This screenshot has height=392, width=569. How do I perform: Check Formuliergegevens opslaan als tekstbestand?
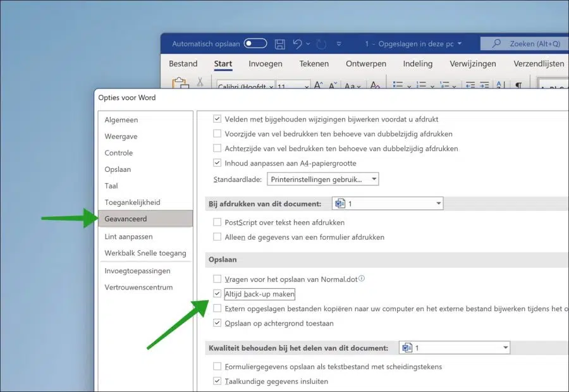[217, 366]
